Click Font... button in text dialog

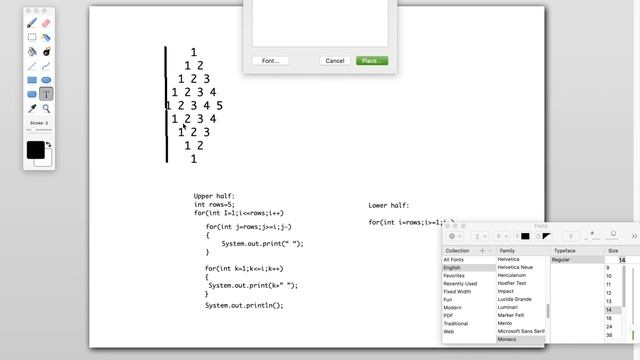(x=271, y=61)
